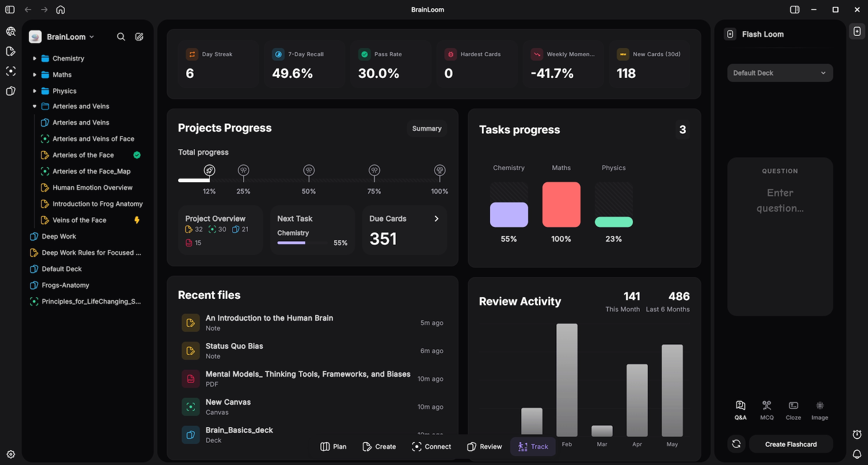The image size is (868, 465).
Task: Go to the home icon
Action: [x=60, y=9]
